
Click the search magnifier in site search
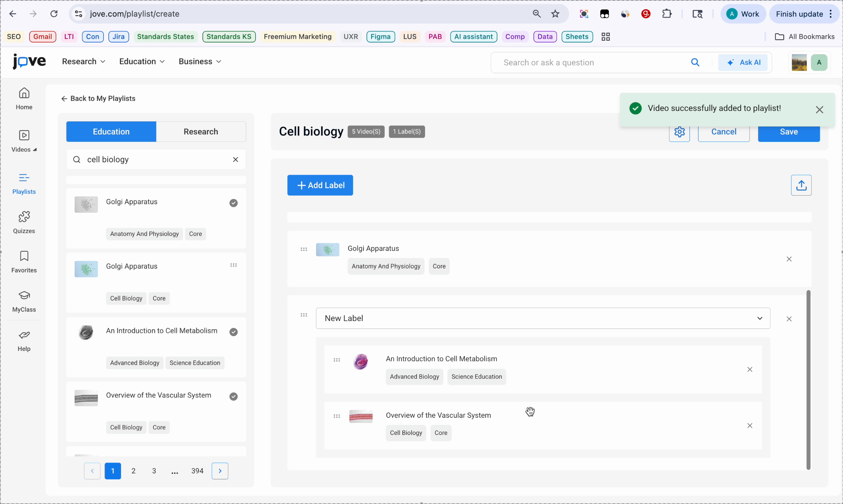click(x=695, y=62)
